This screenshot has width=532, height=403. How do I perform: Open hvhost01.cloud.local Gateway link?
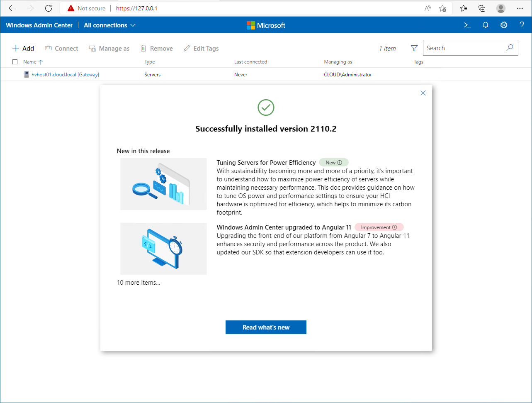pyautogui.click(x=65, y=75)
